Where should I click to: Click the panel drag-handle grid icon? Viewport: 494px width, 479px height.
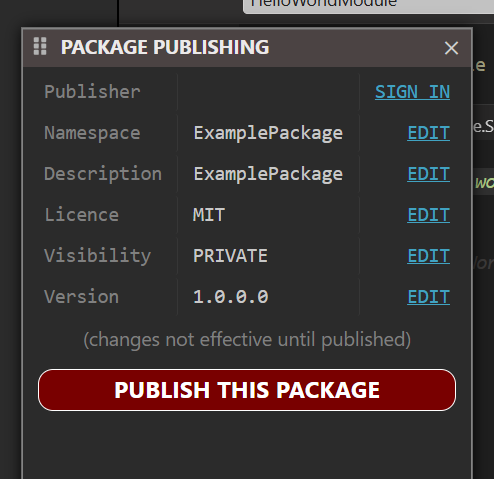[x=40, y=46]
